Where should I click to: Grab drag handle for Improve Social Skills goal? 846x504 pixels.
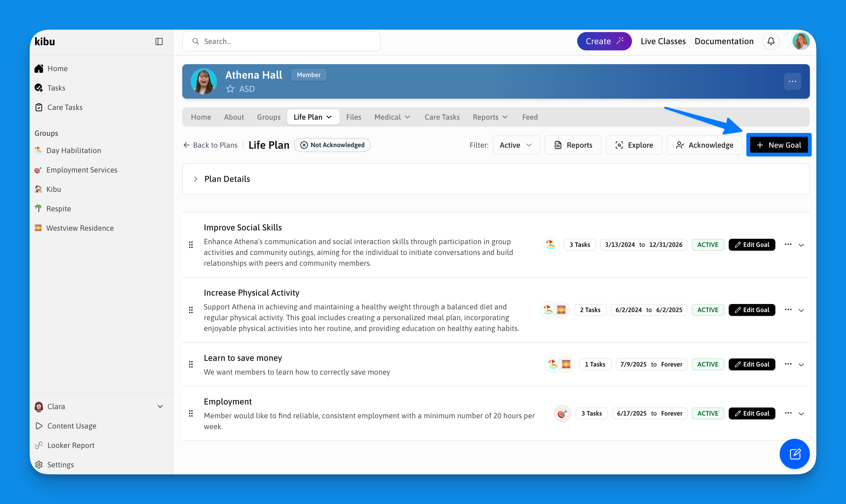pyautogui.click(x=191, y=244)
